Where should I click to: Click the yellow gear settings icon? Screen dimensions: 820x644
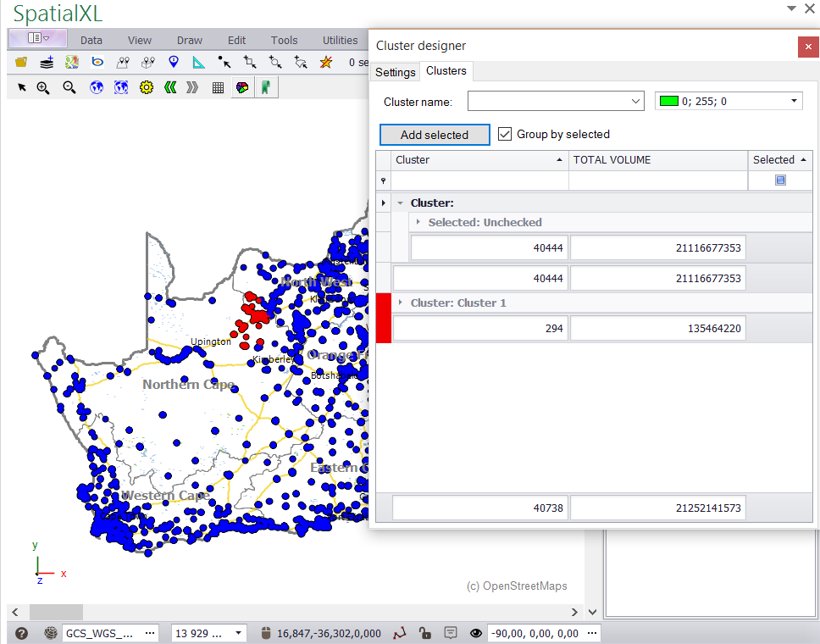point(146,87)
